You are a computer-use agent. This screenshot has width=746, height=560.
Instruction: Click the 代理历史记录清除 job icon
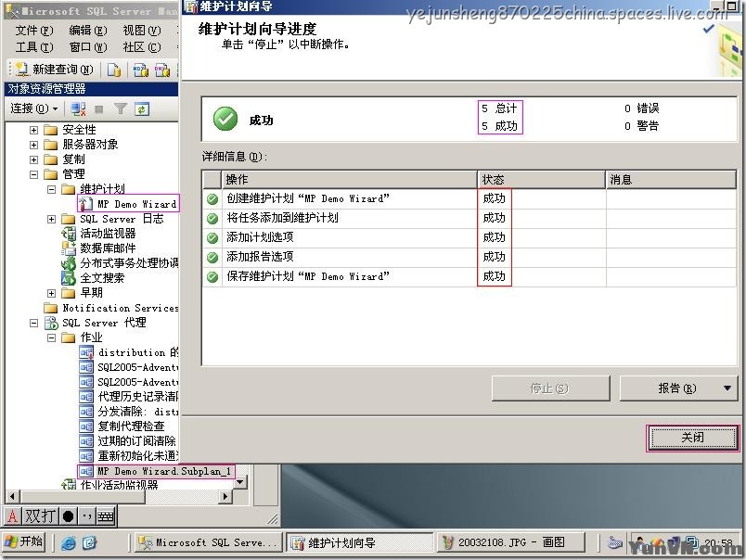click(86, 397)
